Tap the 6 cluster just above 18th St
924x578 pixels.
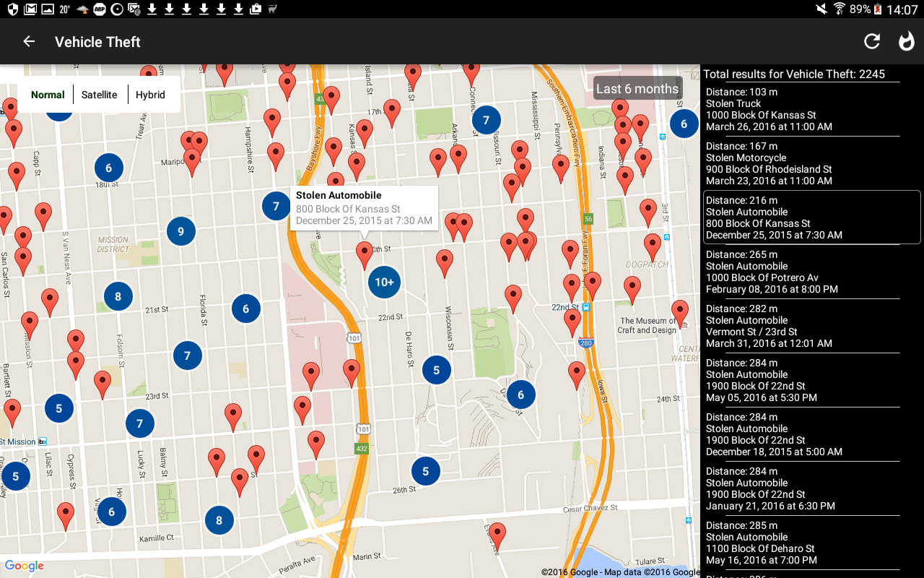click(x=108, y=168)
